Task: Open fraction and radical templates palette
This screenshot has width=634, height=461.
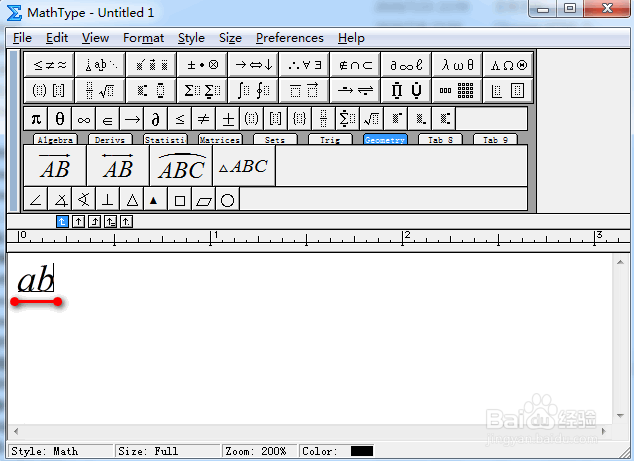Action: click(100, 90)
